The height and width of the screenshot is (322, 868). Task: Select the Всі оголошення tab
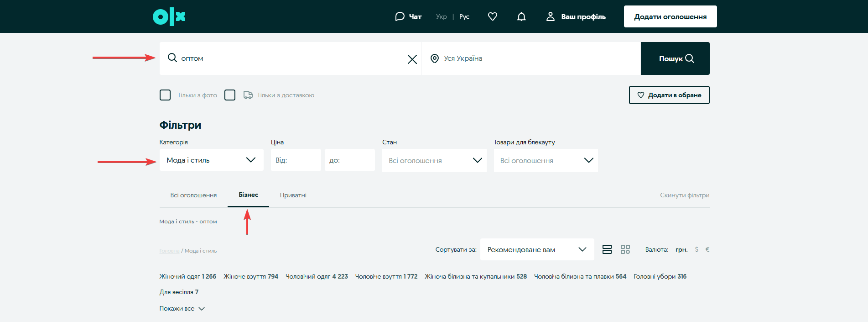pyautogui.click(x=193, y=195)
